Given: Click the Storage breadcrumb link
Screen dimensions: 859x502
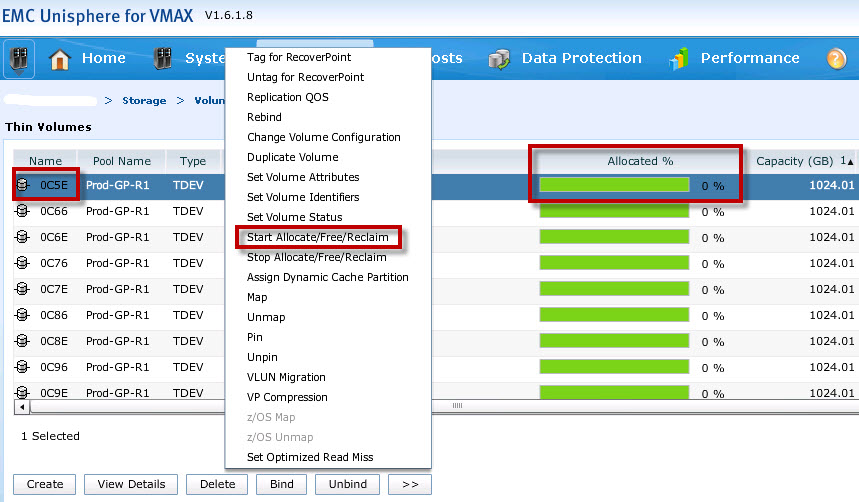Looking at the screenshot, I should [x=144, y=101].
